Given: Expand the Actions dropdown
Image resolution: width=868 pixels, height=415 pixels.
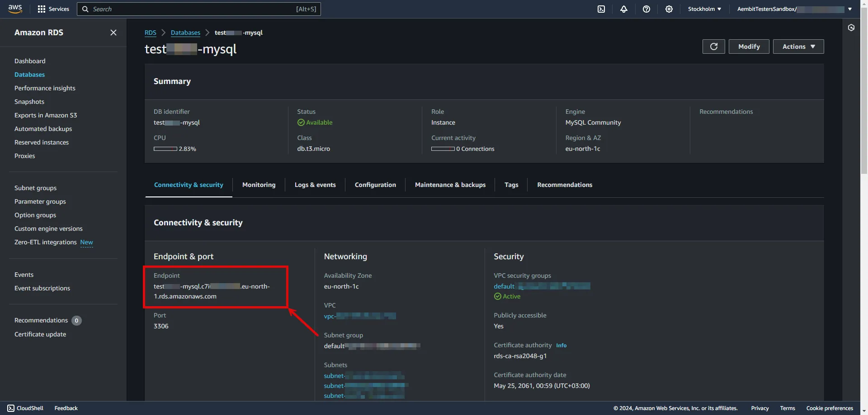Looking at the screenshot, I should pos(798,46).
